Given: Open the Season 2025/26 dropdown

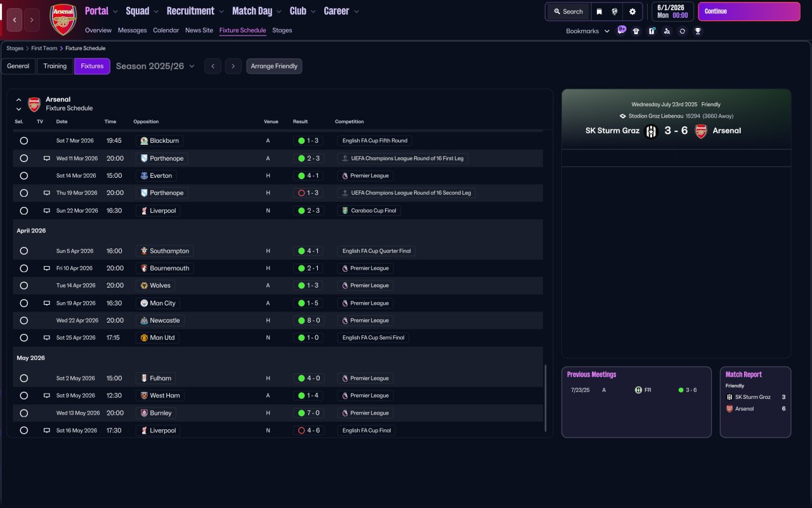Looking at the screenshot, I should pos(155,66).
